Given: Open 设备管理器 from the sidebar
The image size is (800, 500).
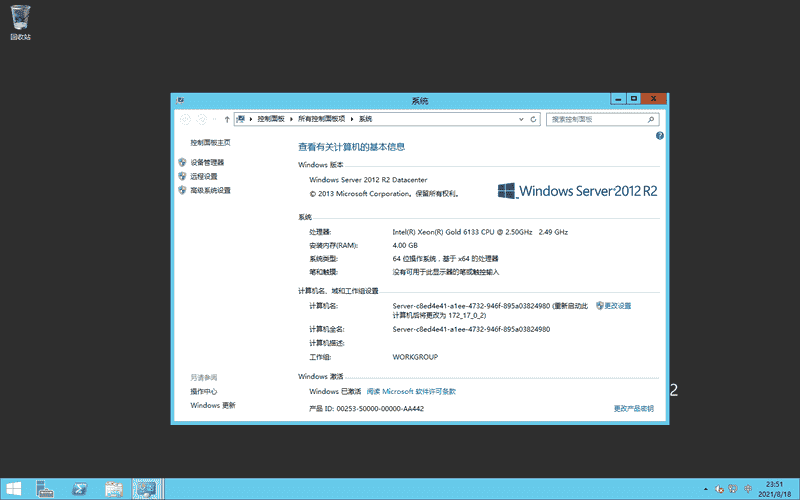Looking at the screenshot, I should click(207, 162).
